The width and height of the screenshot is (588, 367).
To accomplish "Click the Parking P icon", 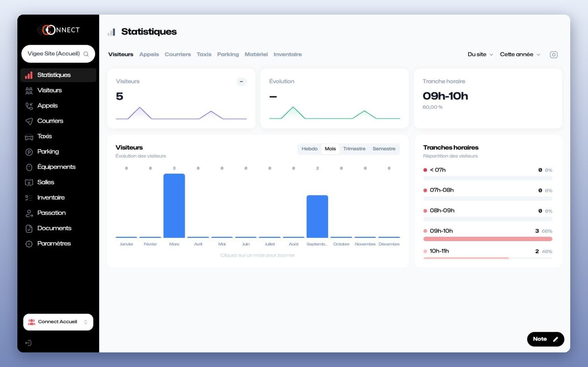I will coord(29,152).
